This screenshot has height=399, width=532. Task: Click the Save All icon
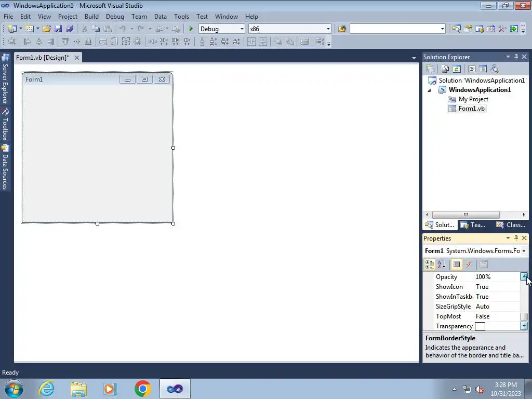tap(70, 29)
